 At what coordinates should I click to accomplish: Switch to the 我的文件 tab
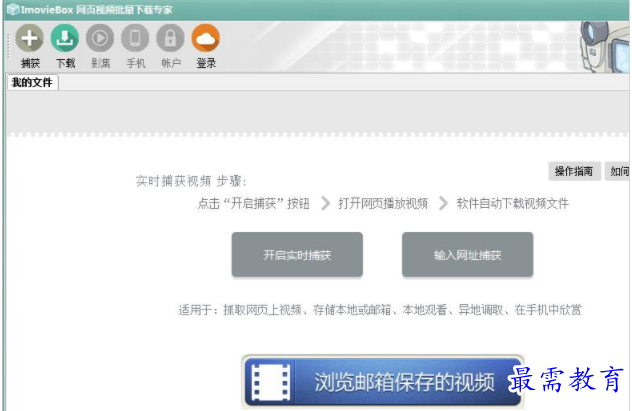tap(32, 83)
